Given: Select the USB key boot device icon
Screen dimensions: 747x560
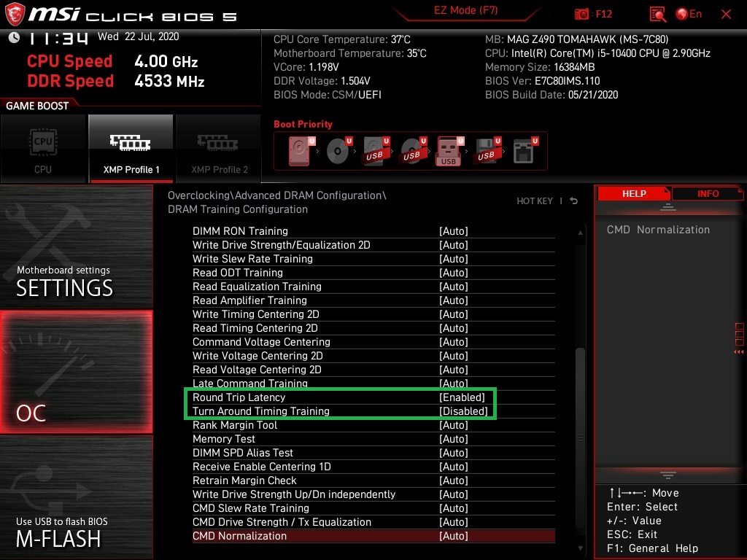Looking at the screenshot, I should click(449, 151).
